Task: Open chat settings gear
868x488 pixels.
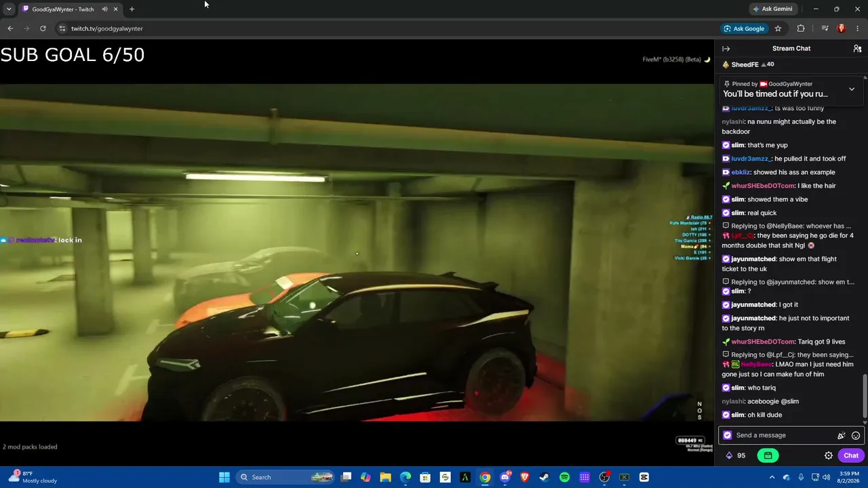Action: [x=828, y=455]
